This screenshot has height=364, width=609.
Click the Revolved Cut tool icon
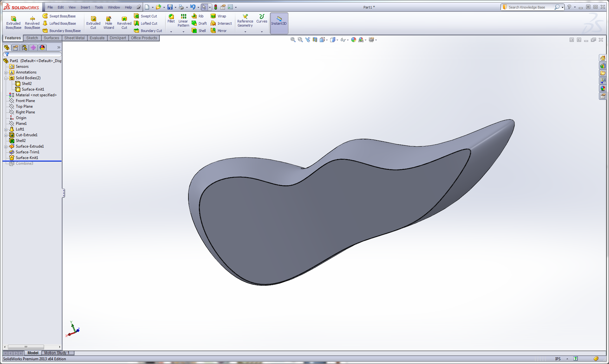click(124, 19)
